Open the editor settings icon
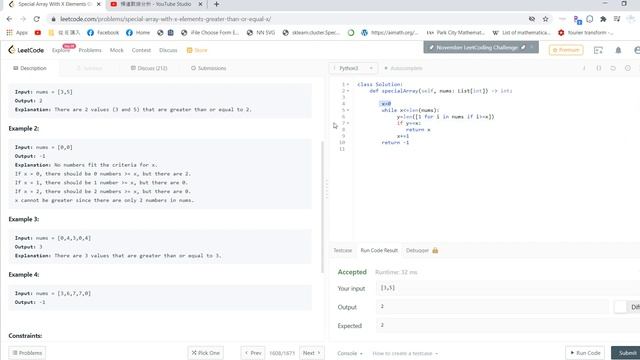The height and width of the screenshot is (360, 640). (628, 68)
